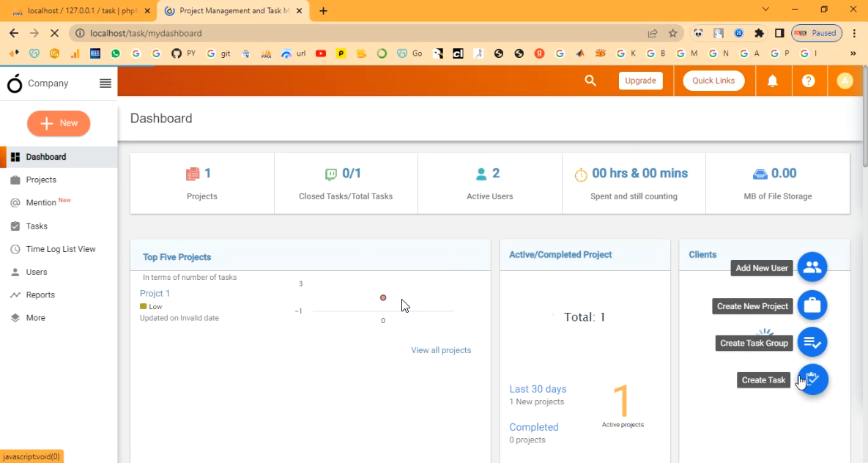The height and width of the screenshot is (463, 868).
Task: Open a new browser tab
Action: point(323,11)
